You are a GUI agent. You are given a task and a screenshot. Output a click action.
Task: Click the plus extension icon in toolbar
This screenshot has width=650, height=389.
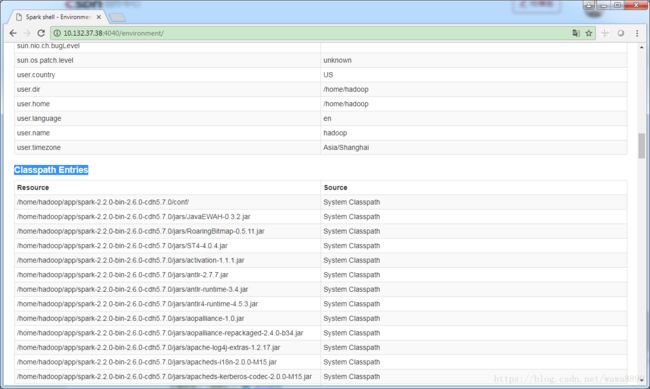605,33
